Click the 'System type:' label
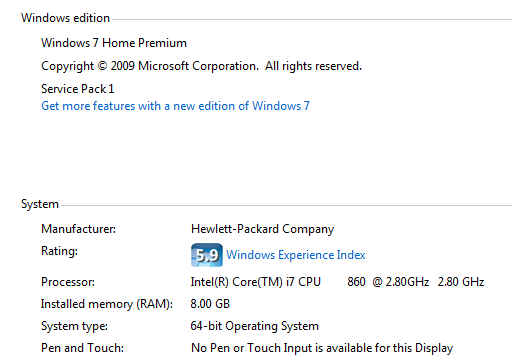The height and width of the screenshot is (363, 512). 74,326
